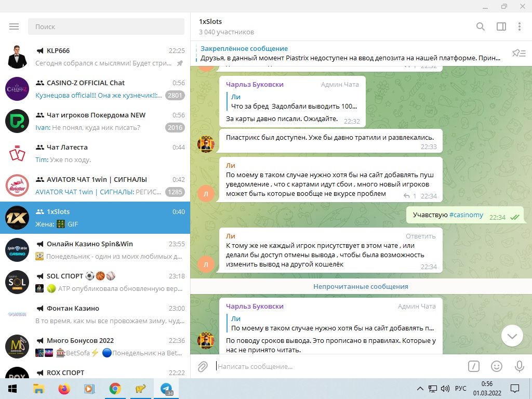The height and width of the screenshot is (399, 532).
Task: Toggle the right sidebar info panel
Action: click(501, 26)
